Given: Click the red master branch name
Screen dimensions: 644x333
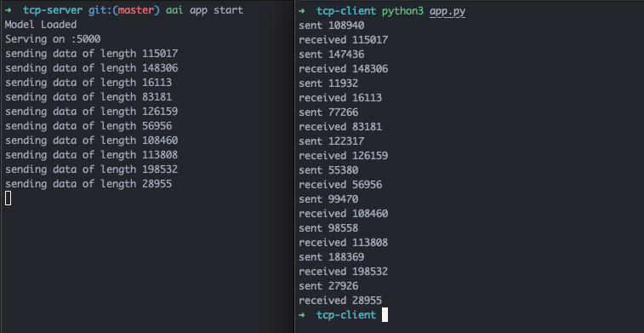Looking at the screenshot, I should pos(136,10).
